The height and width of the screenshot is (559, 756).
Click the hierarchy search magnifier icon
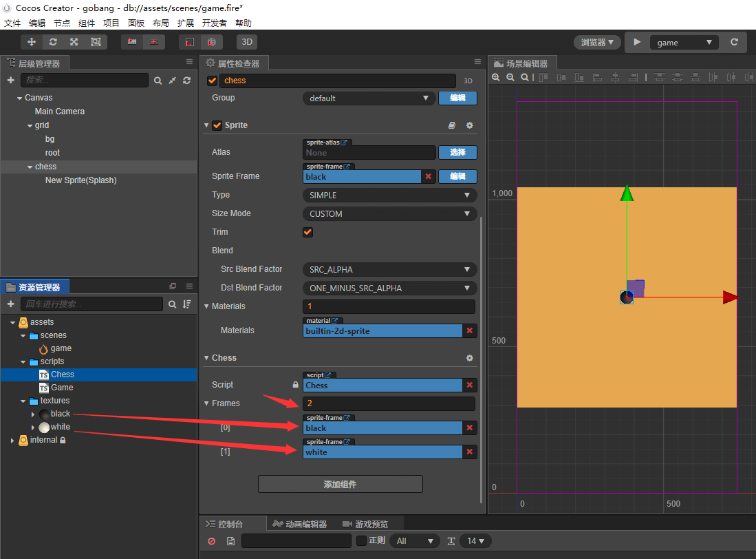[158, 81]
